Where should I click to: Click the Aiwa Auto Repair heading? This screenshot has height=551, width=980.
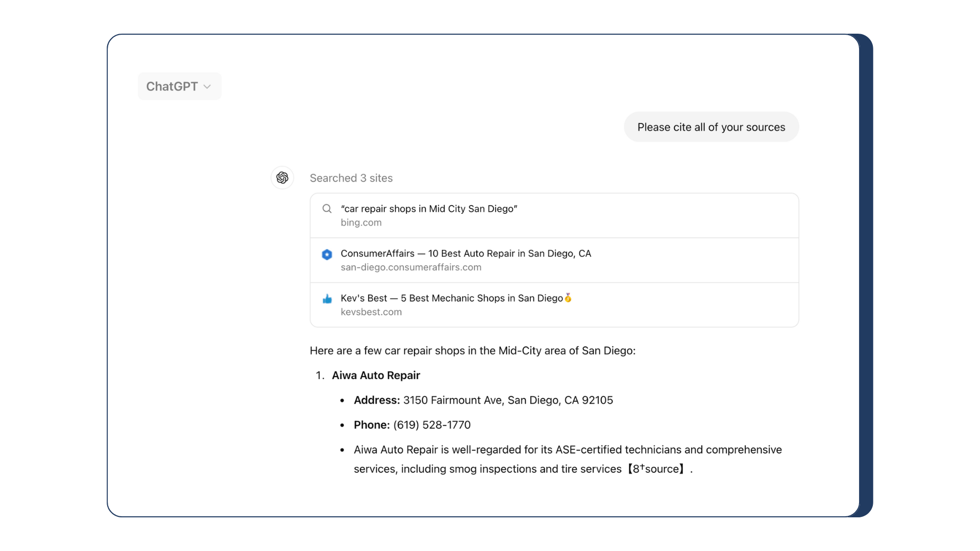376,375
